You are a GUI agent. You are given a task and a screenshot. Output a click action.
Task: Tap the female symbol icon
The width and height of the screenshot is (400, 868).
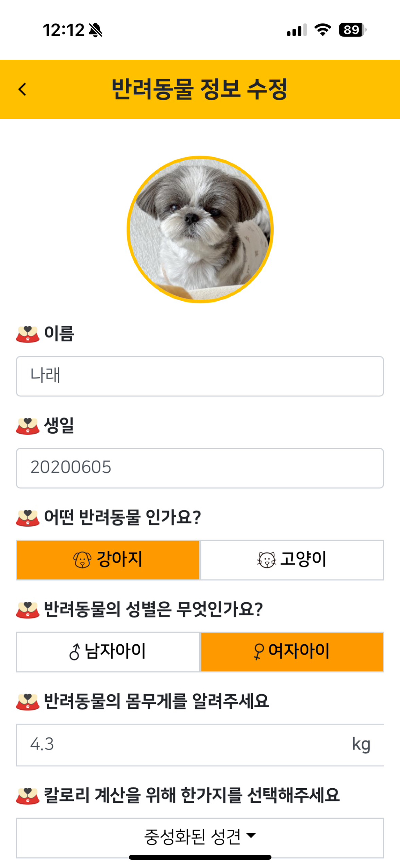point(258,651)
